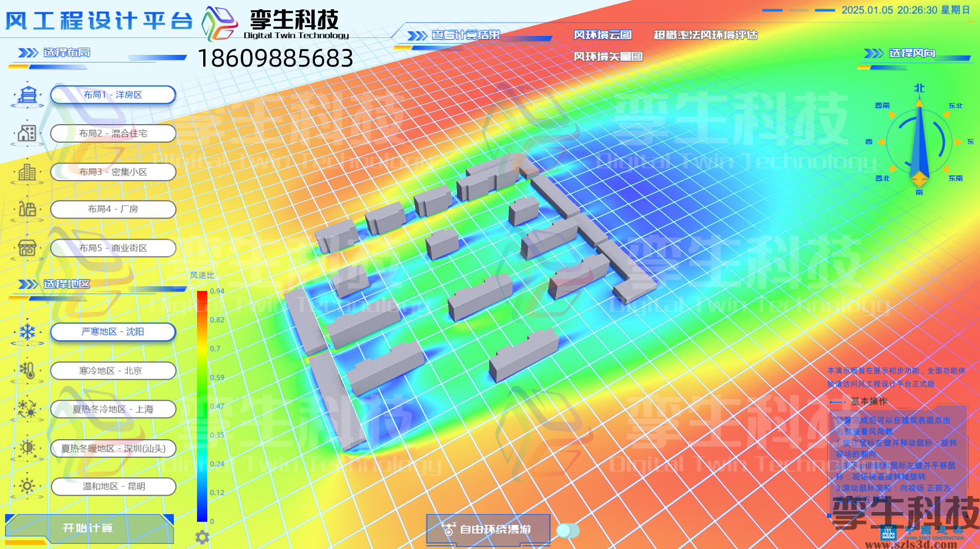Click the 风工程设计平台 title
This screenshot has width=980, height=549.
[99, 21]
